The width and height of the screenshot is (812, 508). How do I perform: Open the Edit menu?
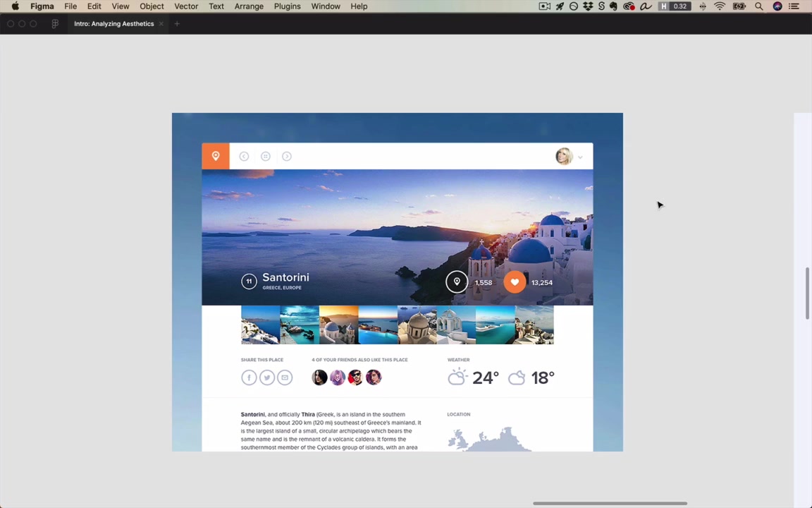tap(94, 6)
